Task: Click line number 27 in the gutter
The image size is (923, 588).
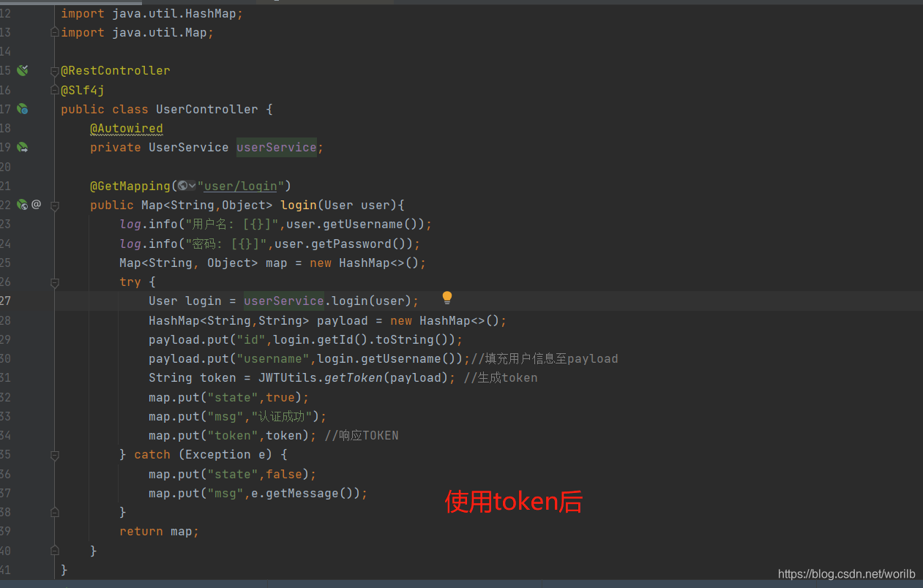Action: coord(6,301)
